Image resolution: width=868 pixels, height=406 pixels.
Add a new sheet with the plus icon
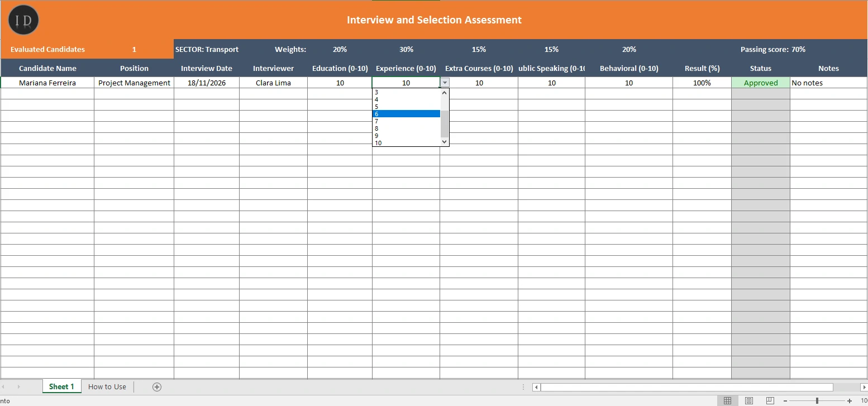[157, 386]
